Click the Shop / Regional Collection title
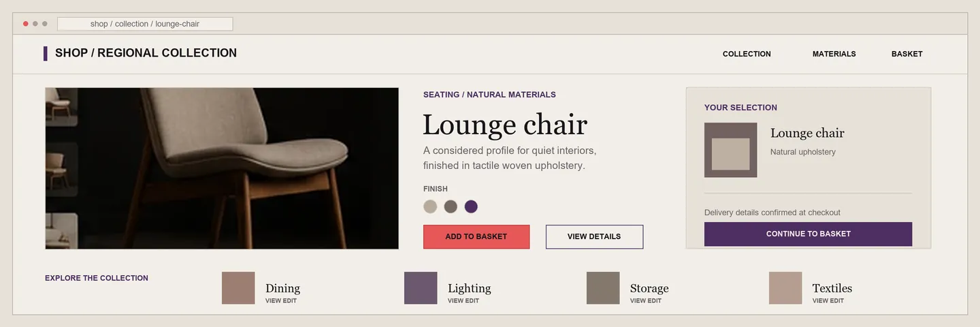 (146, 53)
